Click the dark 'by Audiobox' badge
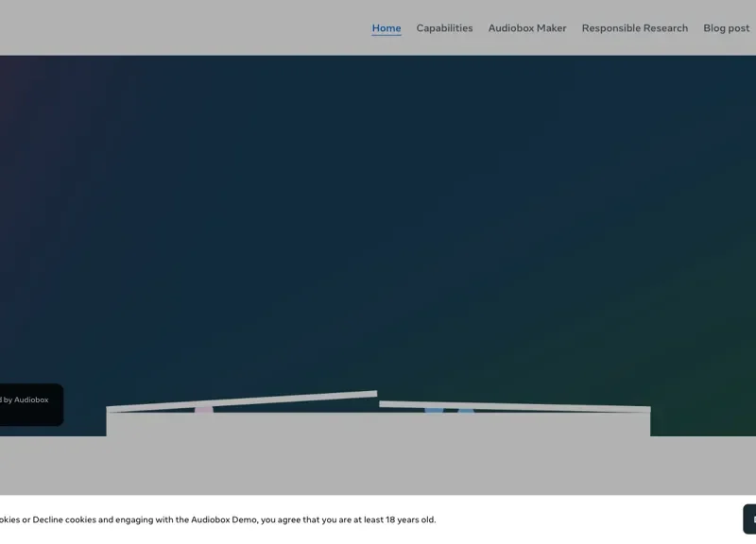This screenshot has height=544, width=756. point(30,403)
